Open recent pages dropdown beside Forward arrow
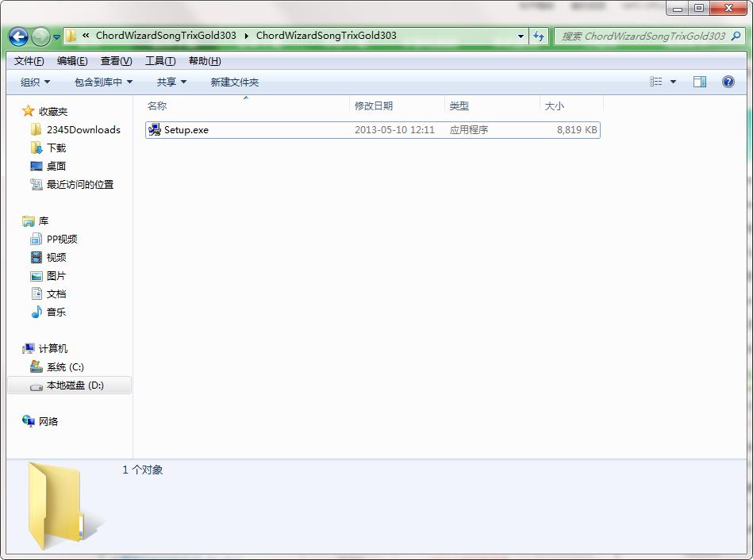Screen dimensions: 753x560 [x=56, y=37]
